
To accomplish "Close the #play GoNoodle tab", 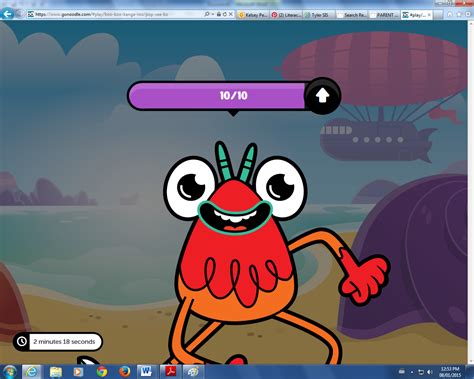I will point(429,15).
